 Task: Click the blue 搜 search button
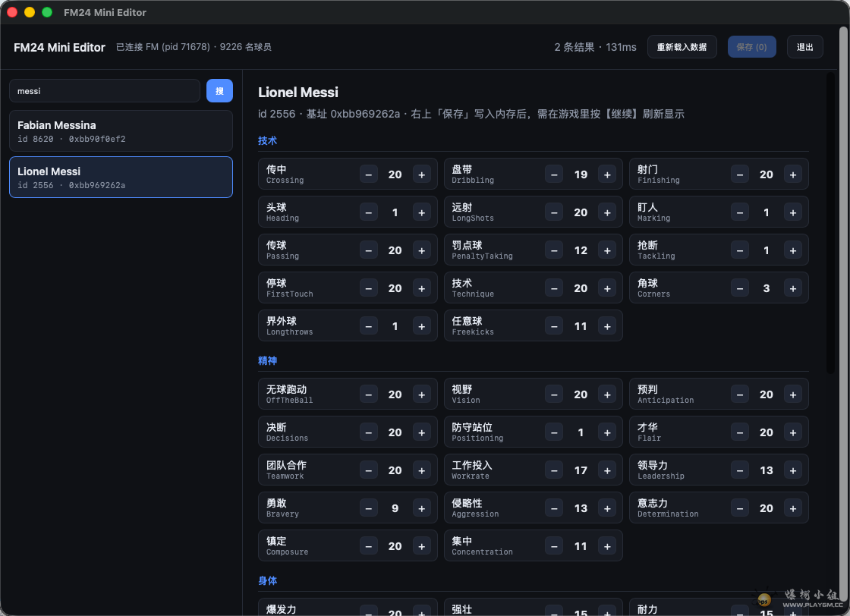pos(219,91)
